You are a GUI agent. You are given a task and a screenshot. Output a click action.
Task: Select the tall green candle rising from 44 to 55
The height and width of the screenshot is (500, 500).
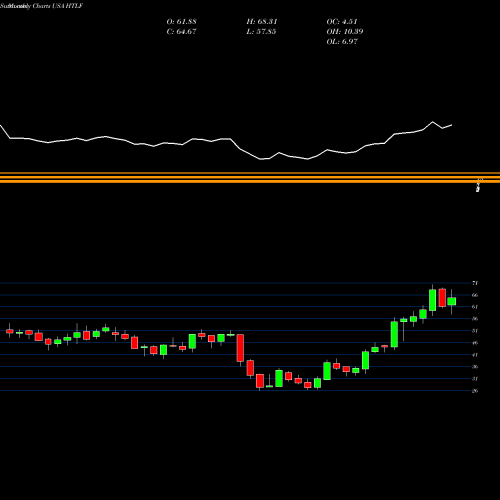point(394,334)
